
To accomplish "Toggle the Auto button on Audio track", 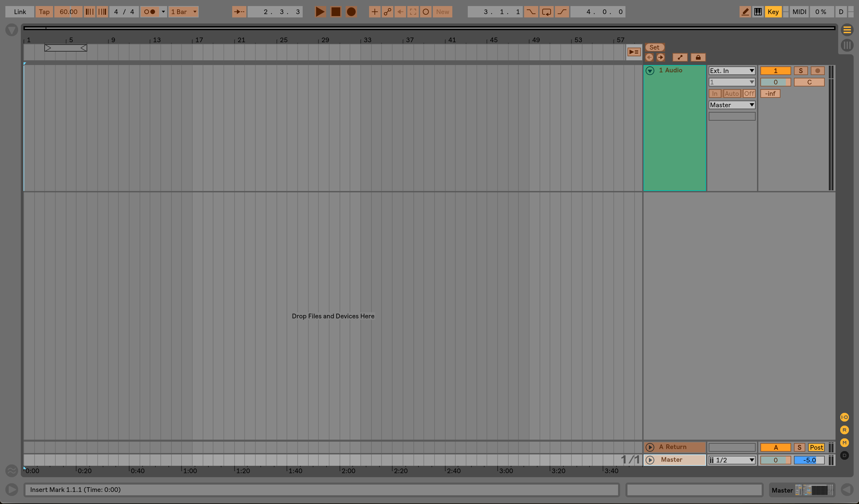I will point(731,93).
